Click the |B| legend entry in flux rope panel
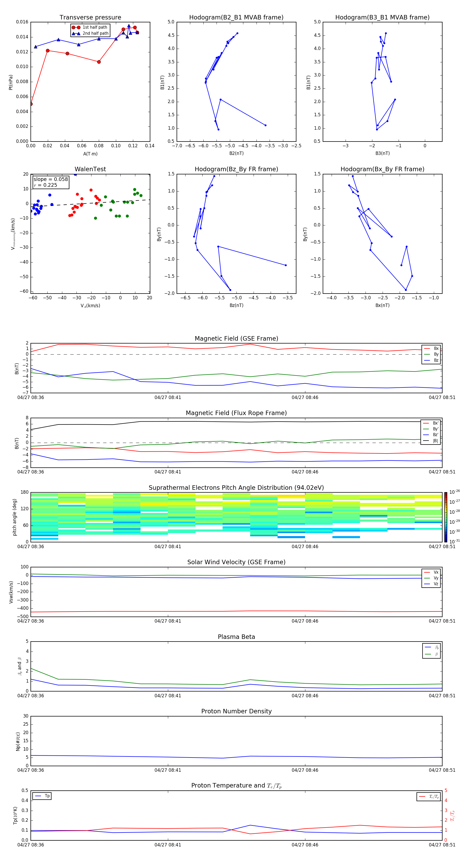Screen dimensions: 473x868 tap(431, 441)
